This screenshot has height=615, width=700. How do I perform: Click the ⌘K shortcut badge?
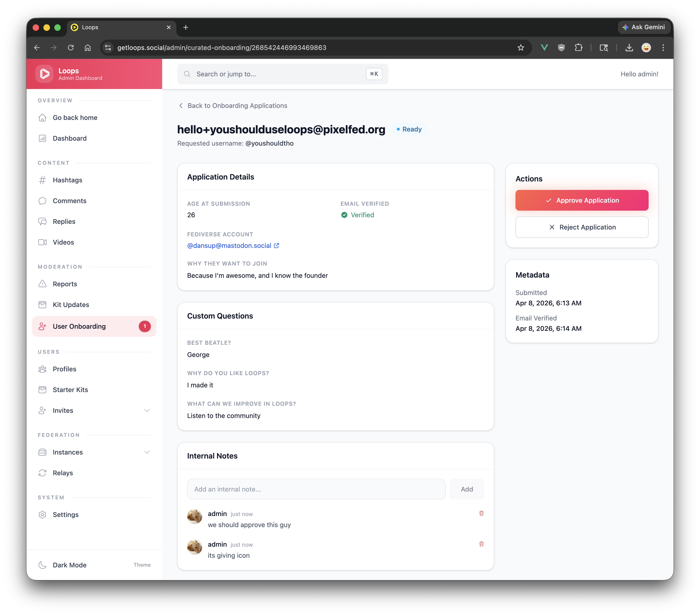[374, 74]
